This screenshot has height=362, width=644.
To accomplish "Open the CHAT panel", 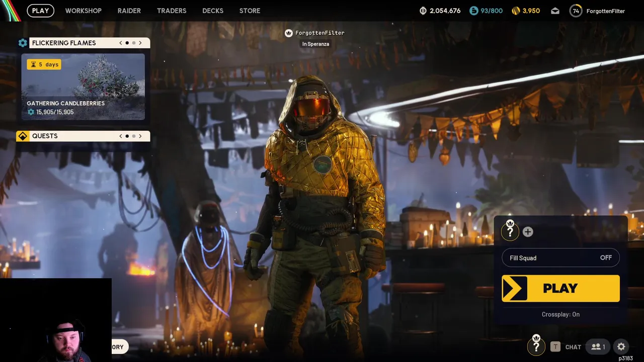I will click(573, 347).
